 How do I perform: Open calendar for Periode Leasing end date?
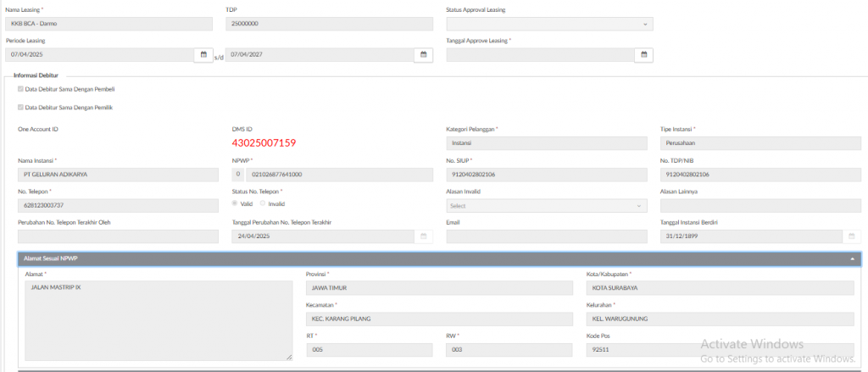click(x=423, y=54)
